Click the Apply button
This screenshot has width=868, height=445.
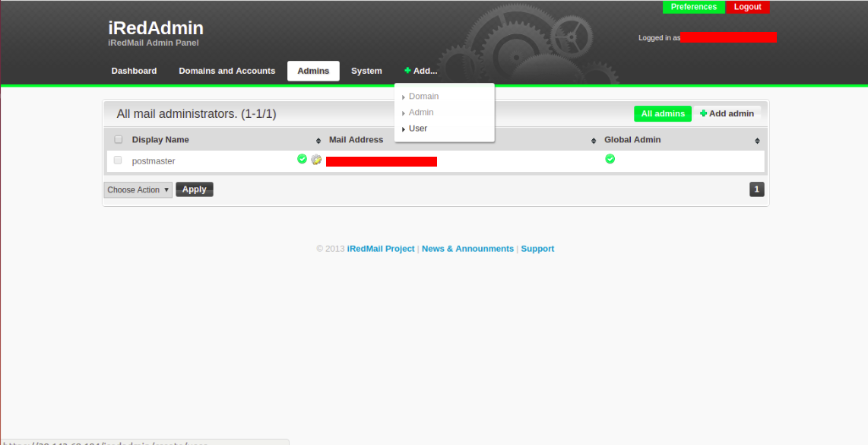coord(195,189)
